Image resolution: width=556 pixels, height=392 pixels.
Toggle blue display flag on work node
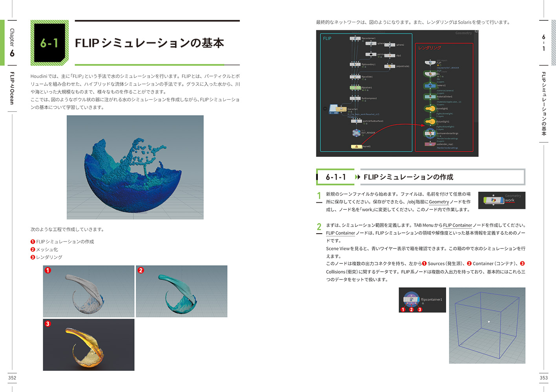tap(501, 200)
